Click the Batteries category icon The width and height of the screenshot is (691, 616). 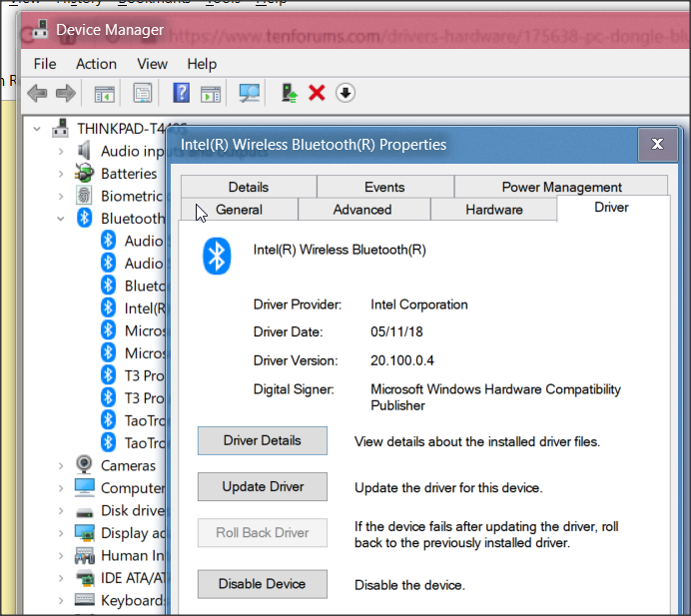pos(84,173)
